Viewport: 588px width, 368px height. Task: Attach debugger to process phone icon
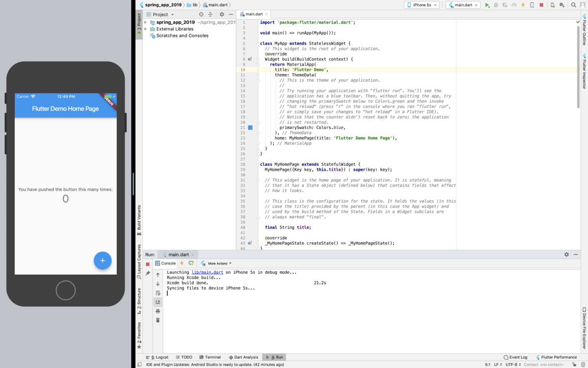(x=532, y=5)
